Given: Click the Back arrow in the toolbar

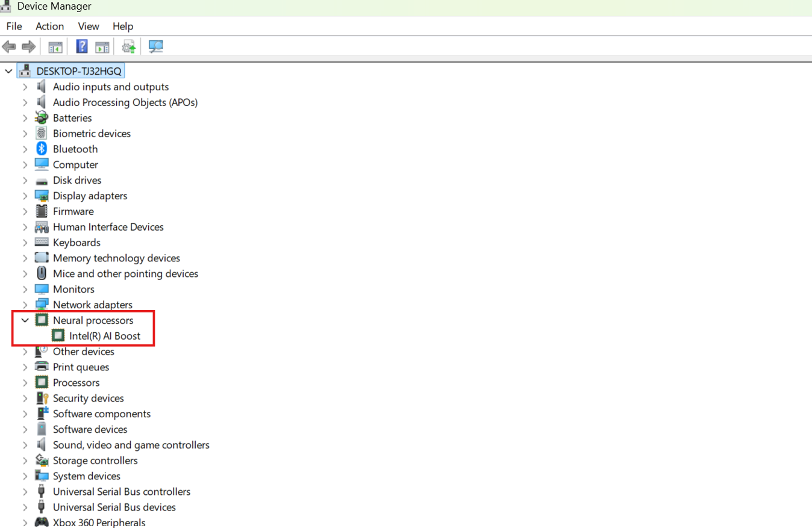Looking at the screenshot, I should click(x=9, y=46).
